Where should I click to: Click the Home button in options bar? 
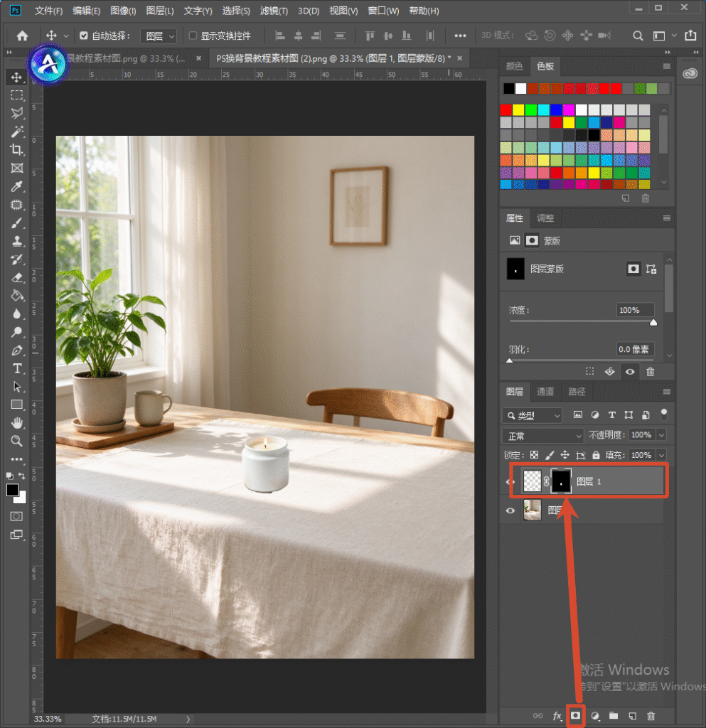22,36
